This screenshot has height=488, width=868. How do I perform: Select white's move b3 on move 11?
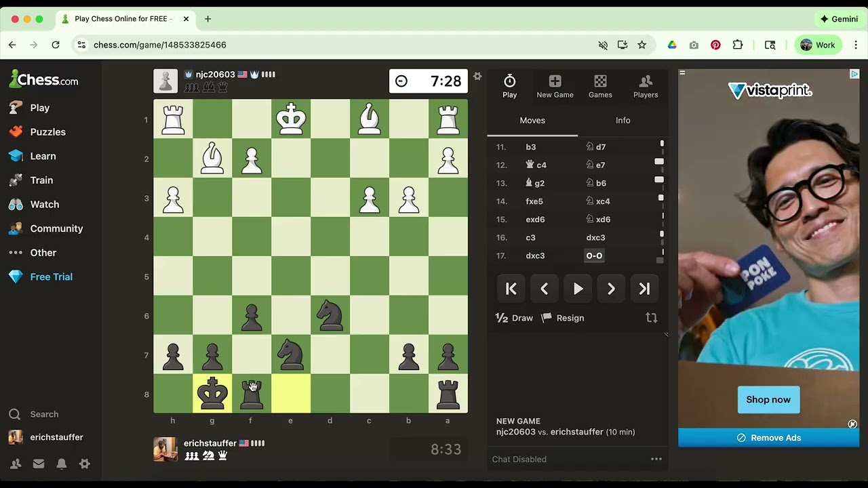[531, 147]
